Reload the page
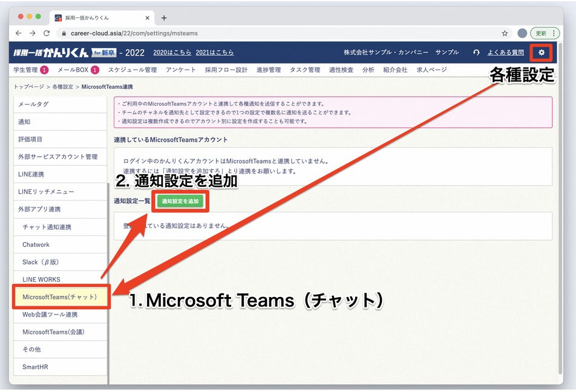Viewport: 576px width, 392px height. tap(47, 33)
